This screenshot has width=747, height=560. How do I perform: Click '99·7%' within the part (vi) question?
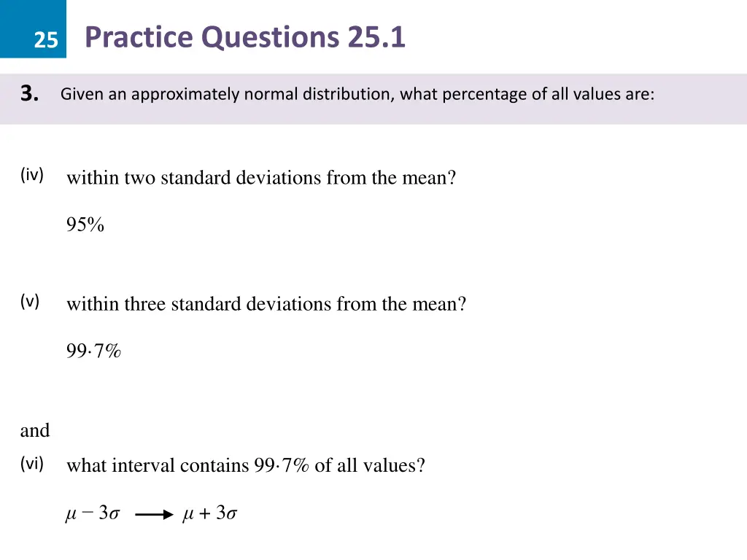[x=282, y=465]
